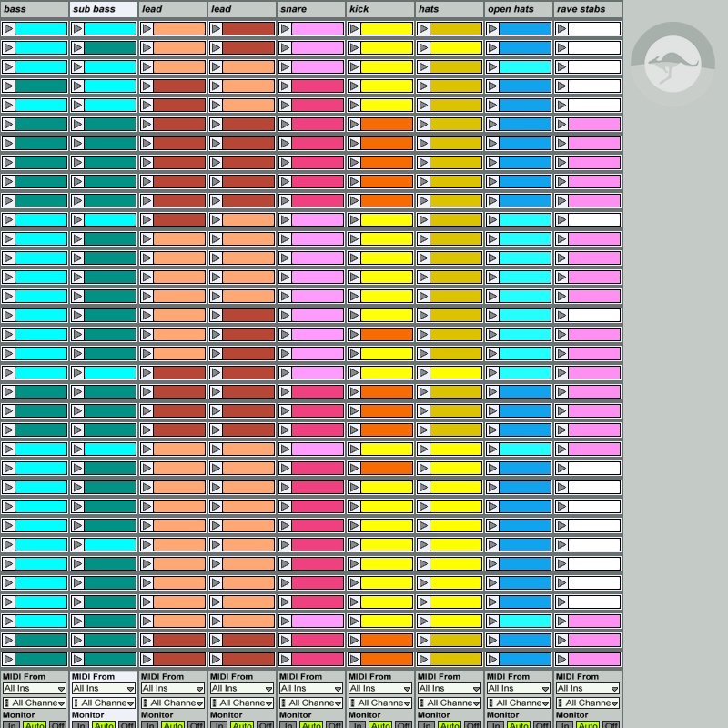Viewport: 728px width, 728px height.
Task: Set the hats track Monitor to Off
Action: point(473,724)
